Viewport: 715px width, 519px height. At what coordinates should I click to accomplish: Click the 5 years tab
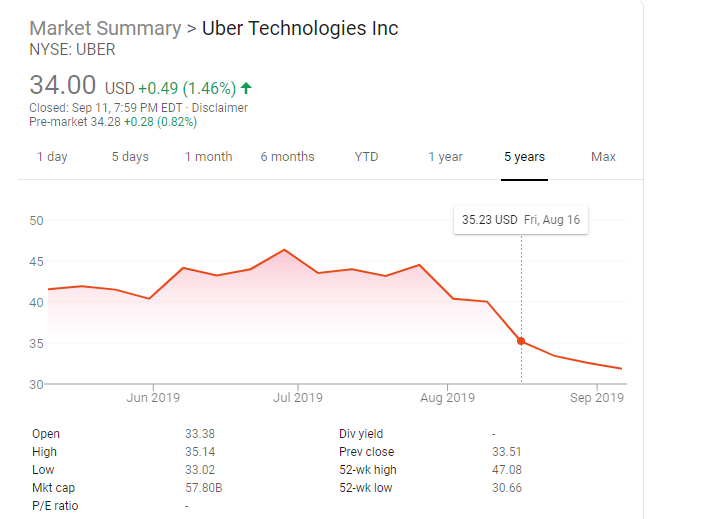(524, 157)
